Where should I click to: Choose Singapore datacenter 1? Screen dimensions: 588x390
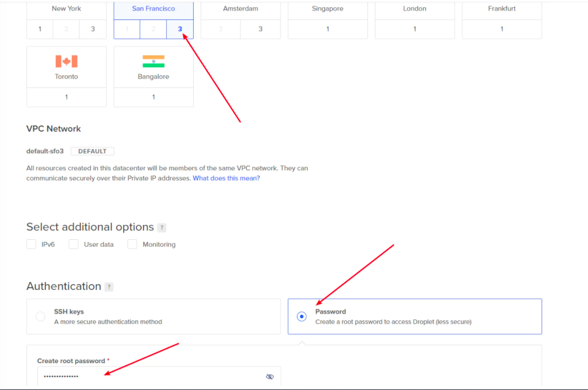click(x=327, y=29)
